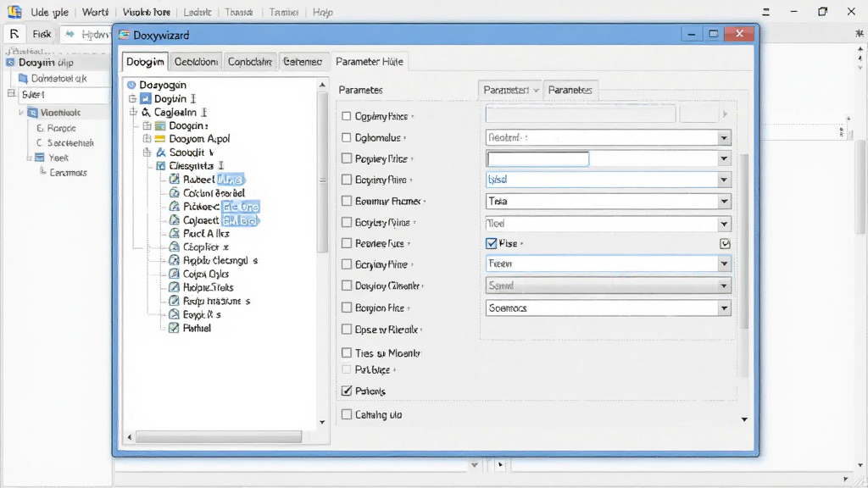
Task: Click the checked box at the Pise row's right end
Action: (726, 243)
